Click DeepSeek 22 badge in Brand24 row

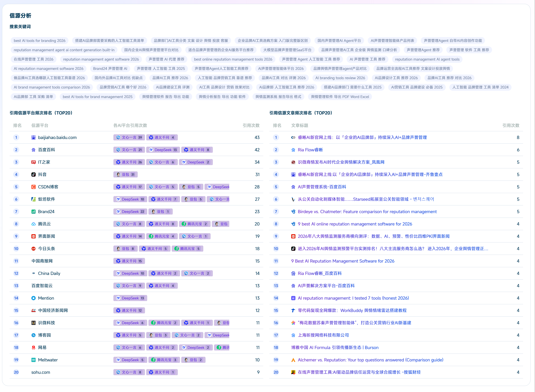pos(130,211)
